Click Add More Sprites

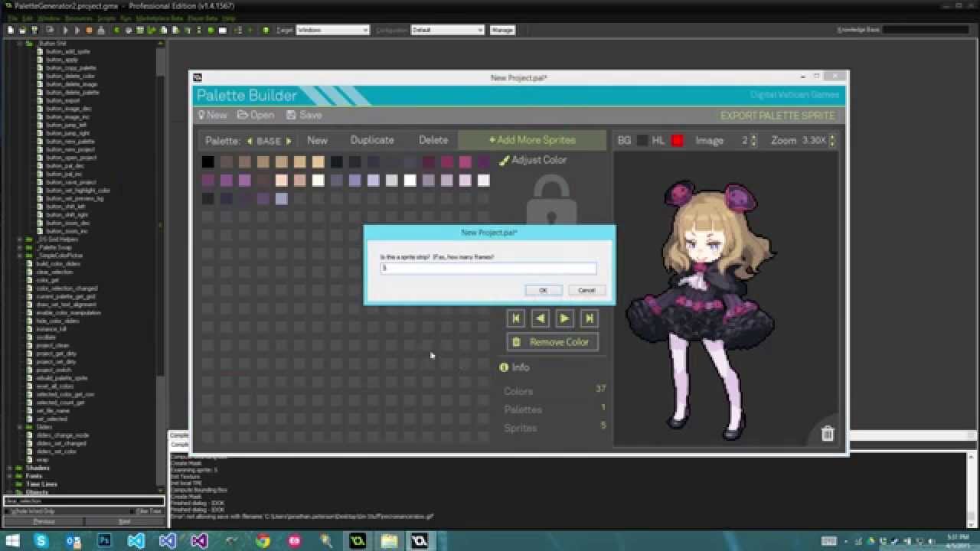pos(532,140)
